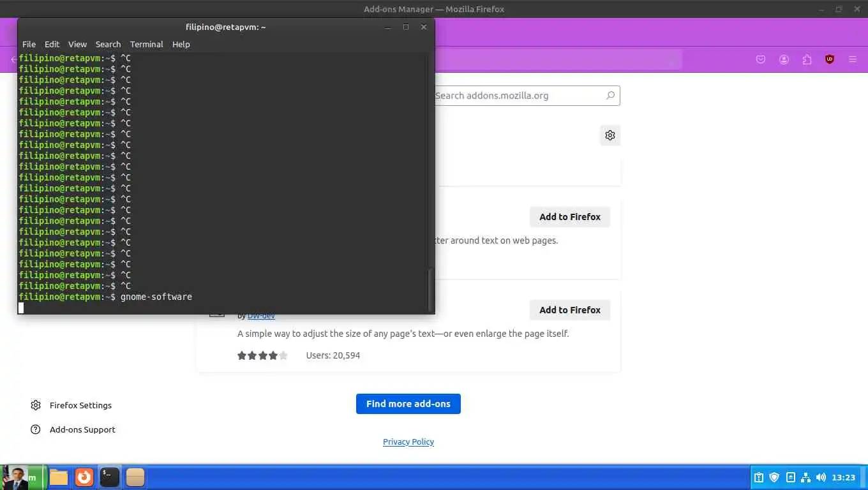Minimize the terminal window
The width and height of the screenshot is (868, 490).
(x=387, y=27)
